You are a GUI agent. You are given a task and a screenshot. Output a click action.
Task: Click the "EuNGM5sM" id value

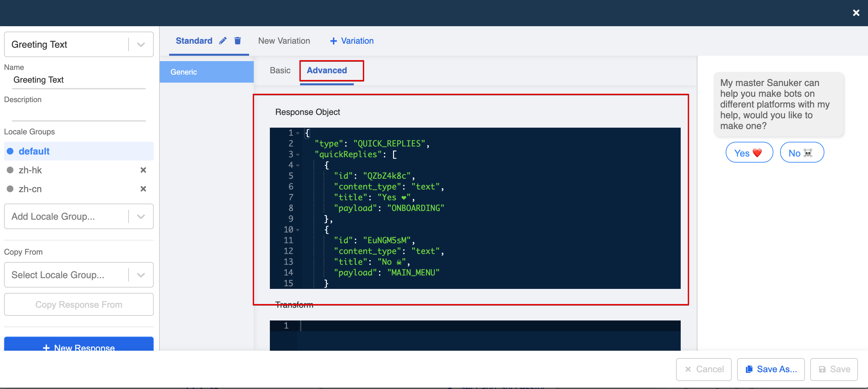(387, 240)
